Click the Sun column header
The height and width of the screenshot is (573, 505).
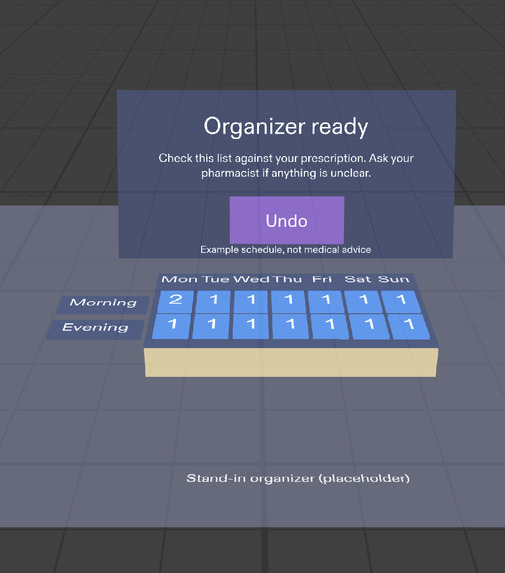coord(394,280)
